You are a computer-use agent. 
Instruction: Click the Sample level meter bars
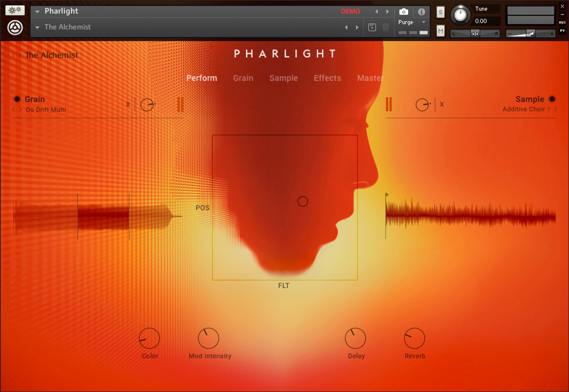click(389, 104)
